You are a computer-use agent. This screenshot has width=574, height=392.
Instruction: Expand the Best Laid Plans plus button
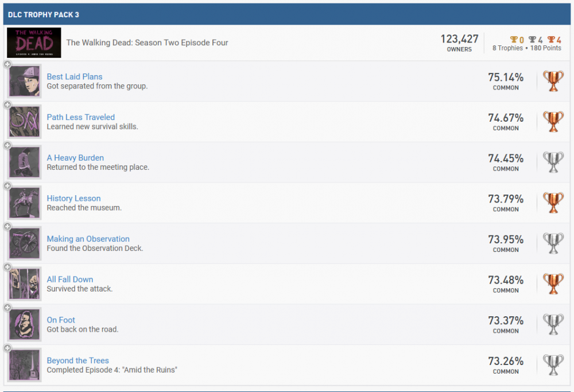7,65
